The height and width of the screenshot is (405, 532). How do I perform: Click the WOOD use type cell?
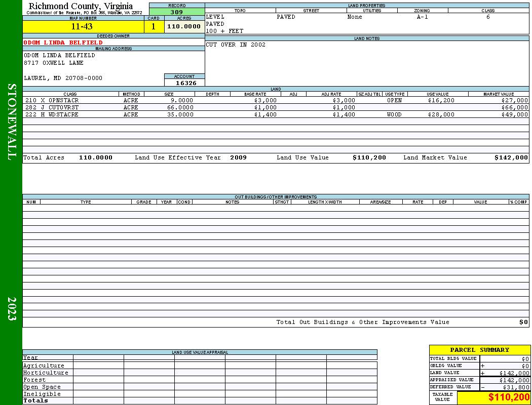click(x=394, y=114)
